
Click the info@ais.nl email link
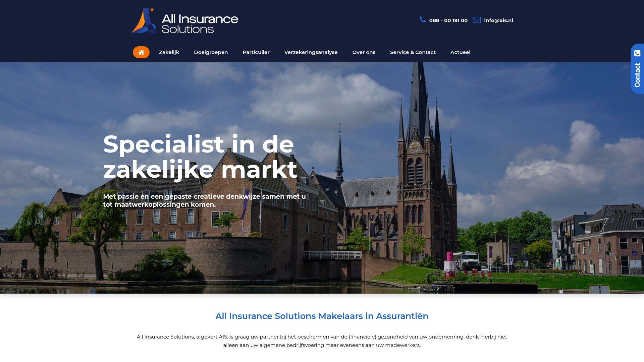click(x=498, y=20)
